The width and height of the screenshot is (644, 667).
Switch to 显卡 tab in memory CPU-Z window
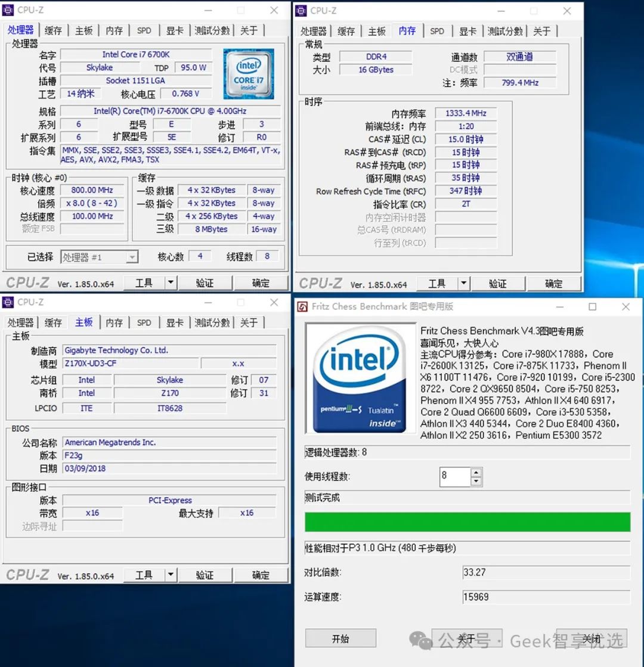467,32
